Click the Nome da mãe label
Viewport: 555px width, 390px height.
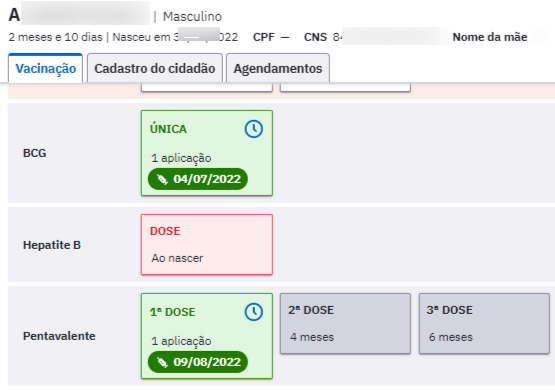point(490,37)
